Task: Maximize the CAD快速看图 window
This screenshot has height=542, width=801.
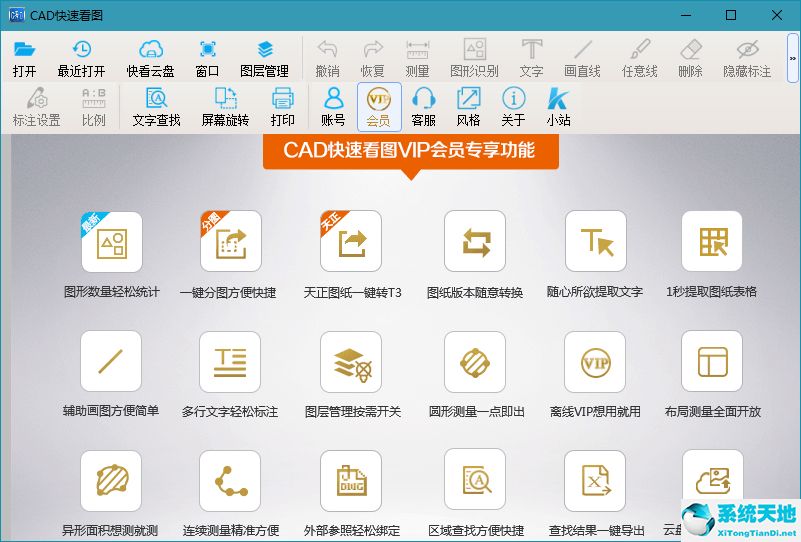Action: pos(731,15)
